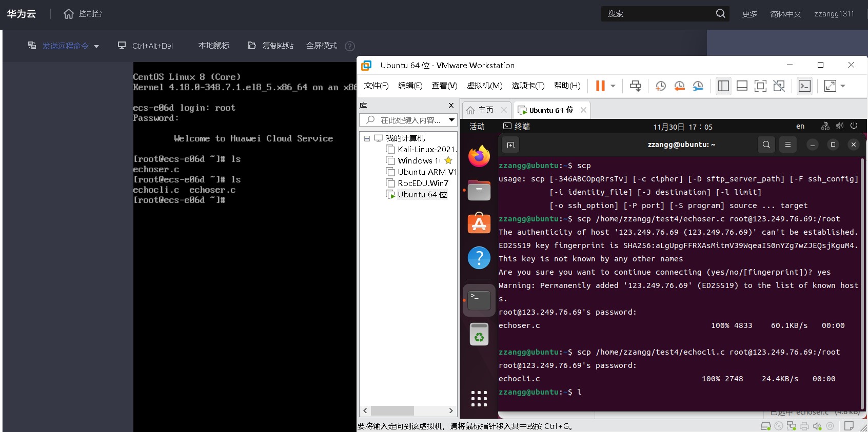868x432 pixels.
Task: Open the 发送远程命令 dropdown
Action: [63, 46]
